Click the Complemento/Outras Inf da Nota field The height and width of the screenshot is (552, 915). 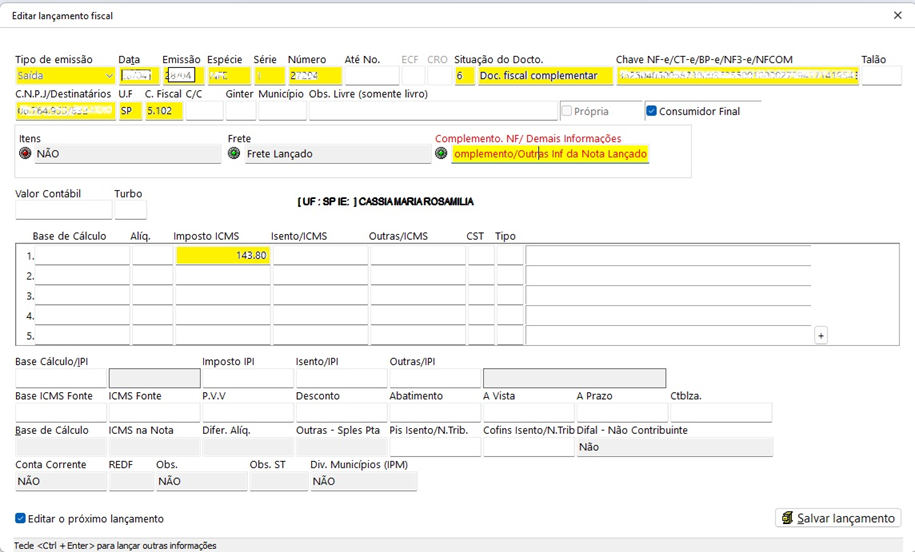550,154
